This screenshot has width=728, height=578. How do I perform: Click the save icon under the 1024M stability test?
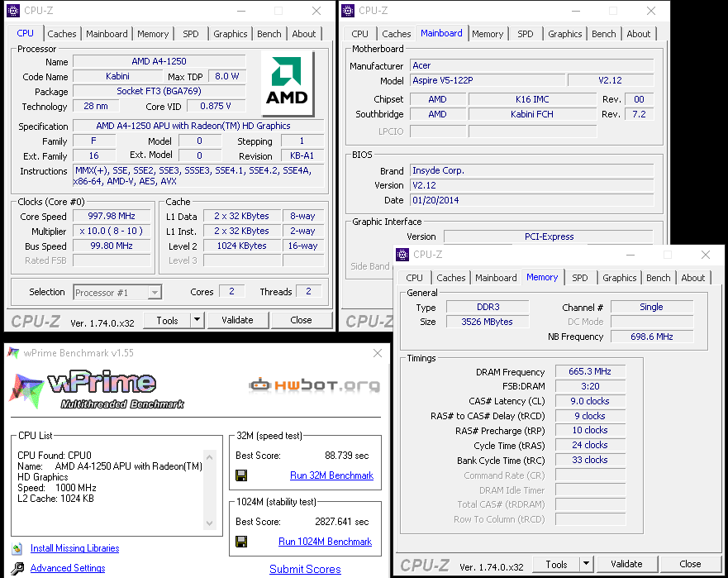(x=241, y=542)
